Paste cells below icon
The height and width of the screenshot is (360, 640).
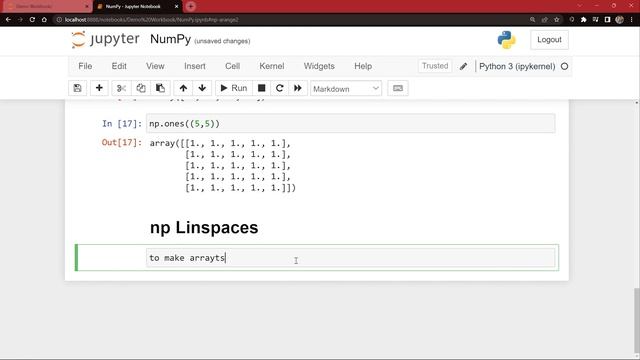(160, 88)
